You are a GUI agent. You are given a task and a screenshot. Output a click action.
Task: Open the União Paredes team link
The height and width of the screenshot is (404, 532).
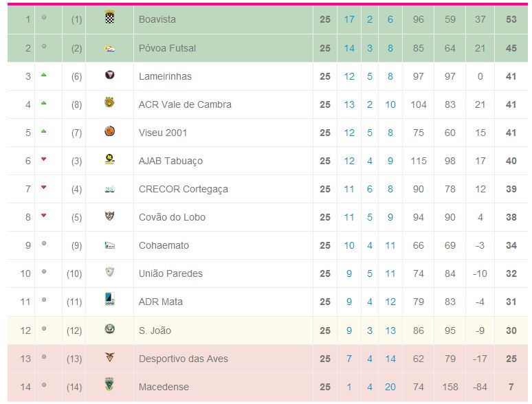coord(170,273)
